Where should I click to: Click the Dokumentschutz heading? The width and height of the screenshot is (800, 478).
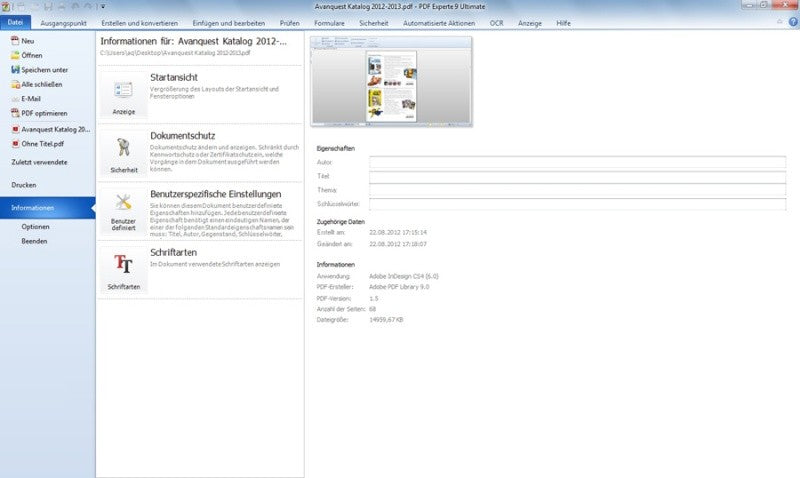pos(183,136)
